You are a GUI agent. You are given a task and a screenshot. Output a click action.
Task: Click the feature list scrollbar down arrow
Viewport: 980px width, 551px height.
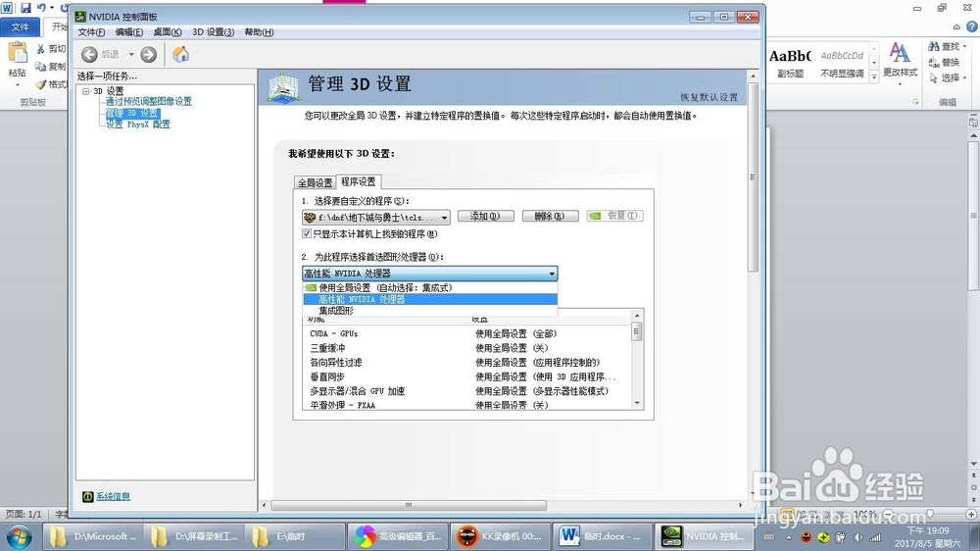(x=637, y=403)
